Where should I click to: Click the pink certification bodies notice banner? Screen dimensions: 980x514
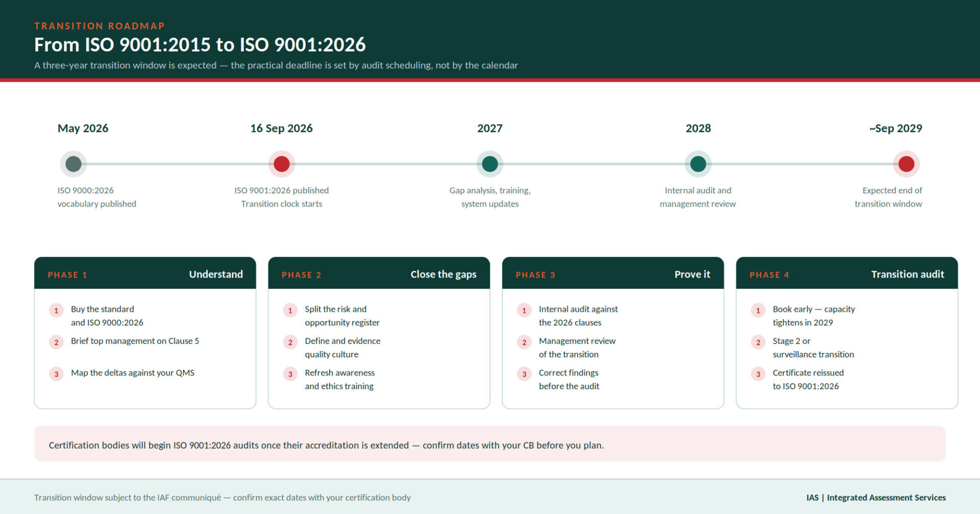click(490, 444)
